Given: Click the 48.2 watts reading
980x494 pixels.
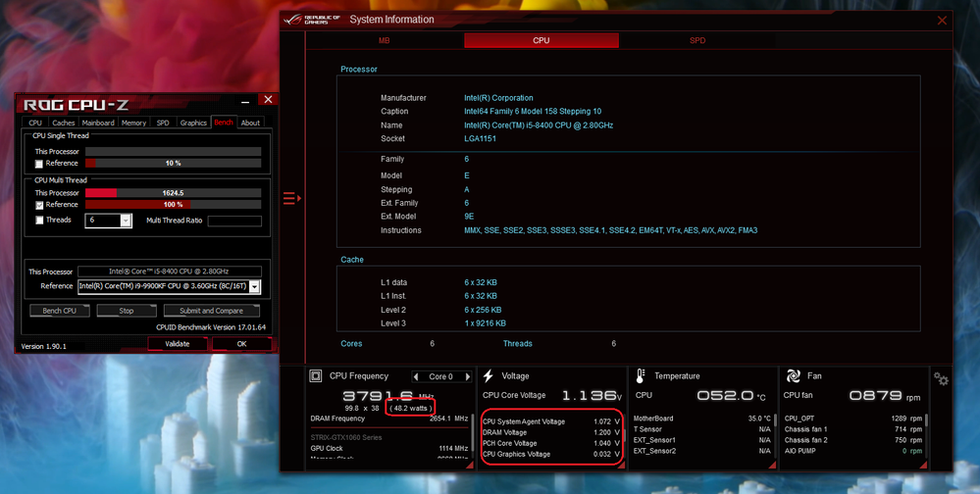Looking at the screenshot, I should point(411,408).
